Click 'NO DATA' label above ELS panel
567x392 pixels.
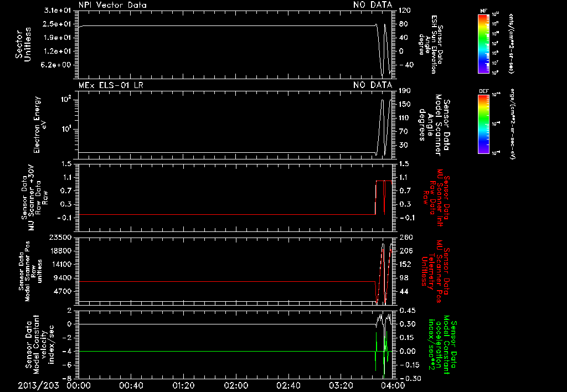click(x=373, y=85)
